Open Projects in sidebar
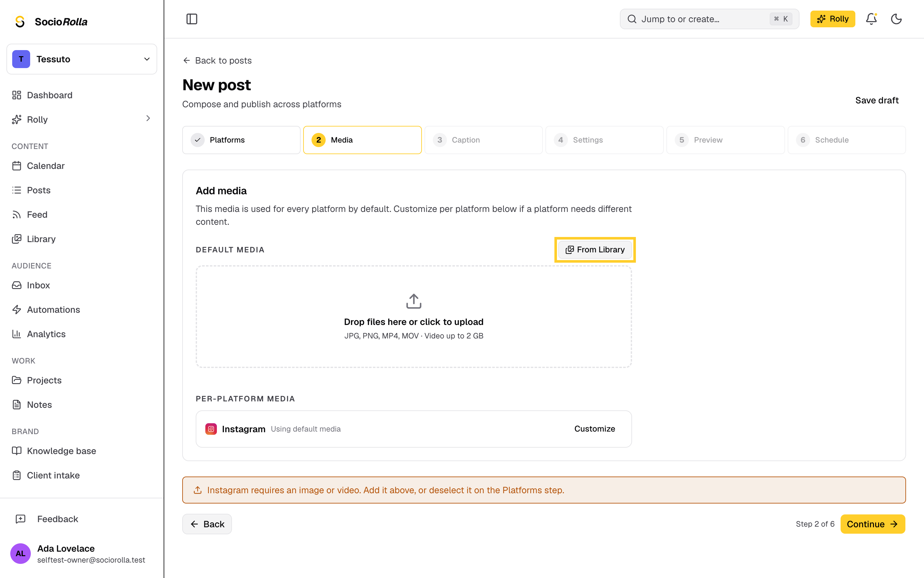 tap(82, 381)
